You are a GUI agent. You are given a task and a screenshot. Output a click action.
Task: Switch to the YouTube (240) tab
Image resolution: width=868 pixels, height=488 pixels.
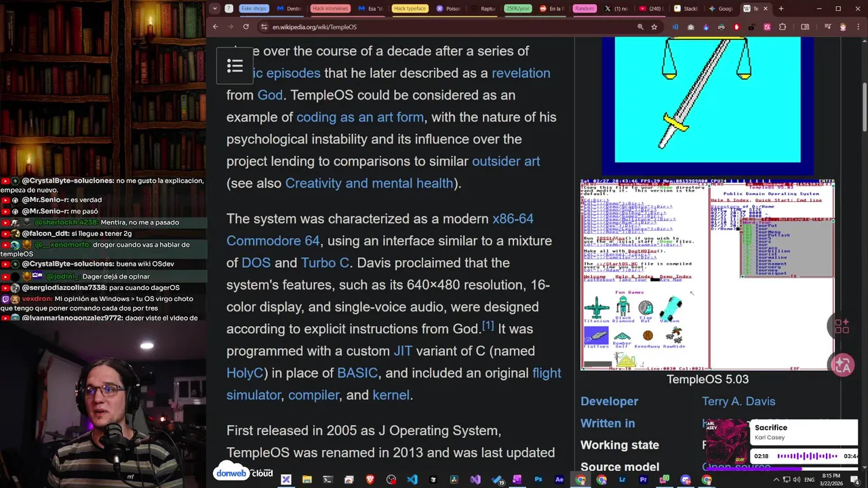[x=652, y=8]
